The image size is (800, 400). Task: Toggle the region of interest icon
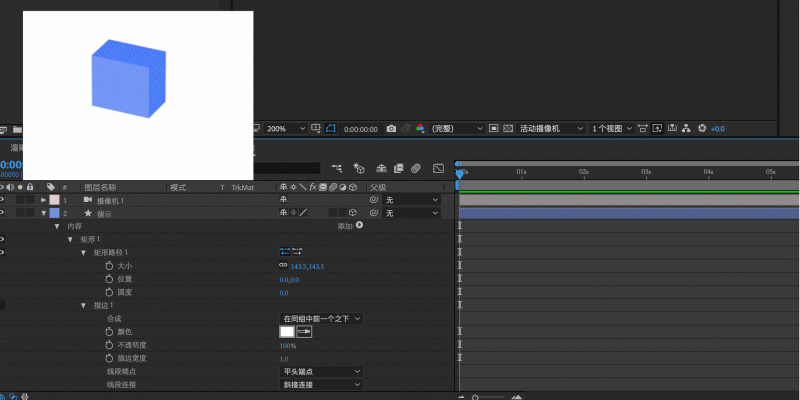click(x=493, y=129)
